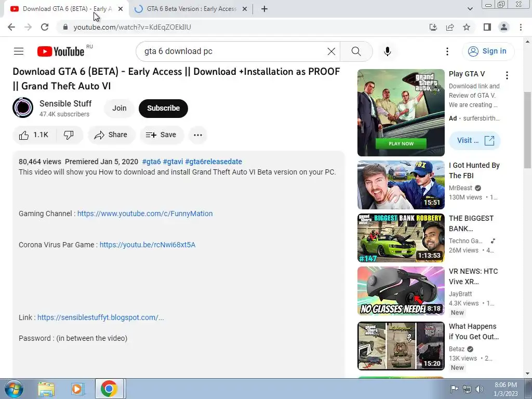
Task: Open the YouTube hamburger guide menu
Action: [x=19, y=51]
